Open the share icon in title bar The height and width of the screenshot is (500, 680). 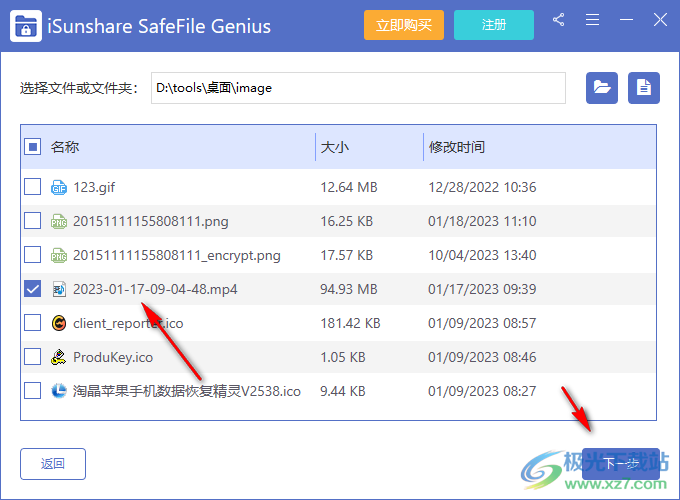(x=559, y=20)
